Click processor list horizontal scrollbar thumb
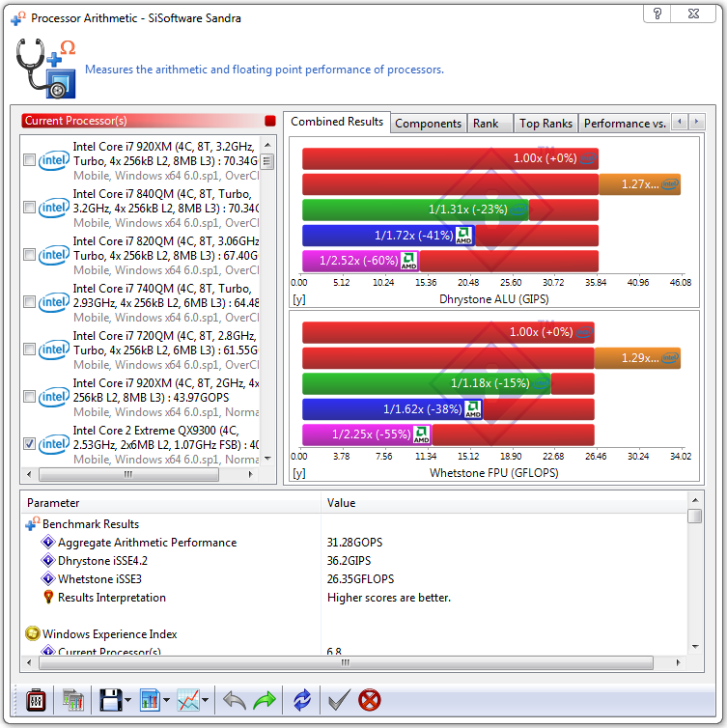Image resolution: width=727 pixels, height=728 pixels. 128,474
